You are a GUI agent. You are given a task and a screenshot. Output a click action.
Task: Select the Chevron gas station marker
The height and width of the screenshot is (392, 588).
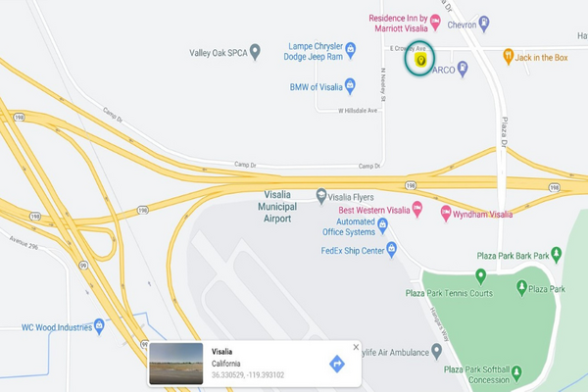tap(484, 24)
